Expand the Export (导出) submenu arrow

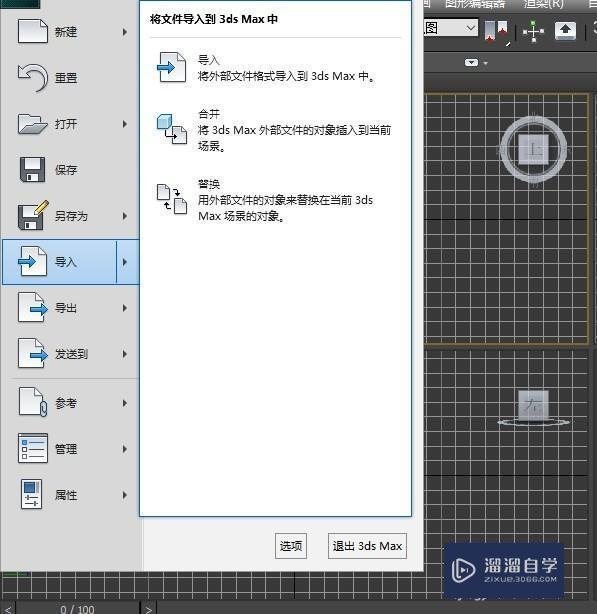coord(125,308)
